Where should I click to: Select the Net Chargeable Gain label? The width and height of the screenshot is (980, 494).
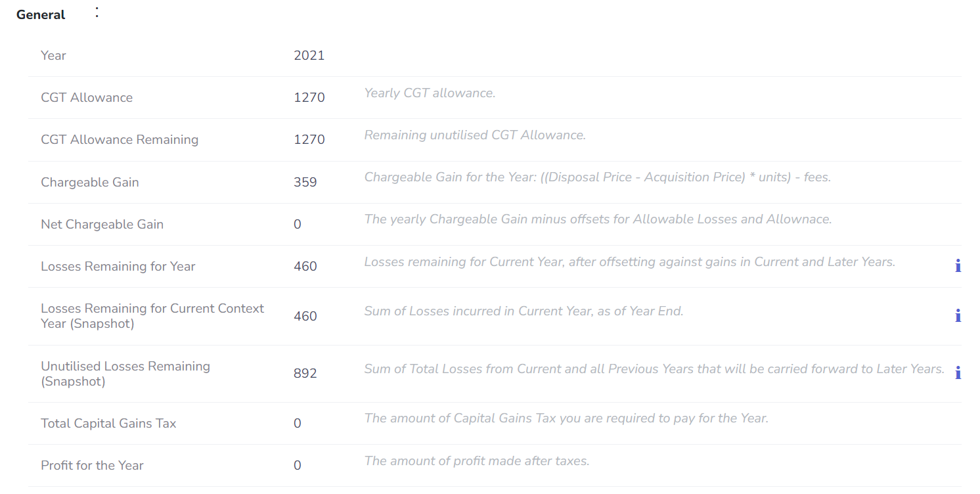(102, 224)
